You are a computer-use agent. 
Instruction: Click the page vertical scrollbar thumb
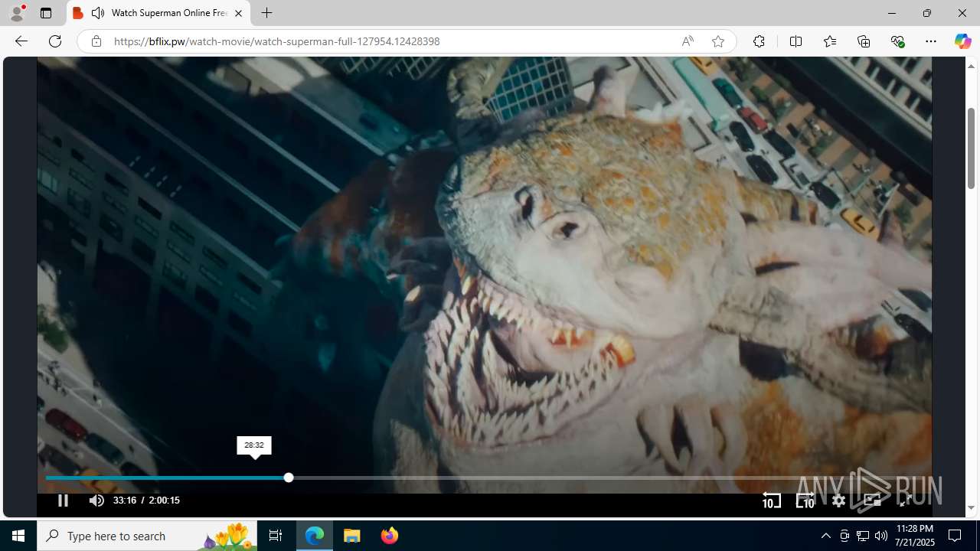click(971, 148)
